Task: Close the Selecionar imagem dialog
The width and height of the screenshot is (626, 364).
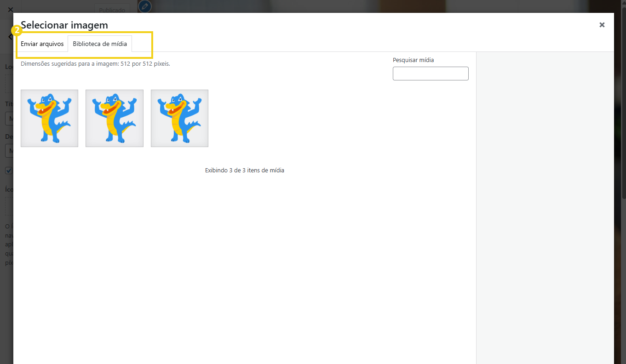Action: (602, 25)
